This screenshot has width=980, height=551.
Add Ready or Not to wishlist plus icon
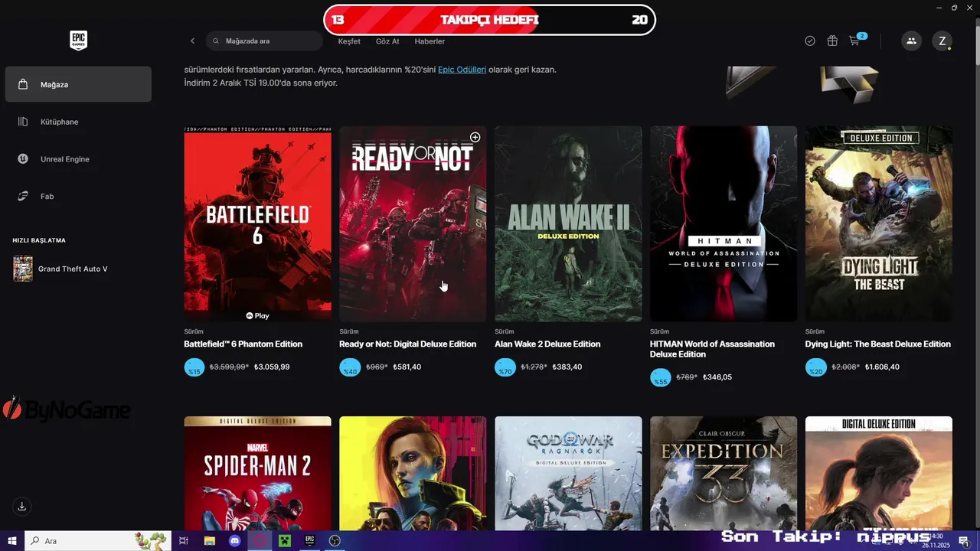(475, 137)
